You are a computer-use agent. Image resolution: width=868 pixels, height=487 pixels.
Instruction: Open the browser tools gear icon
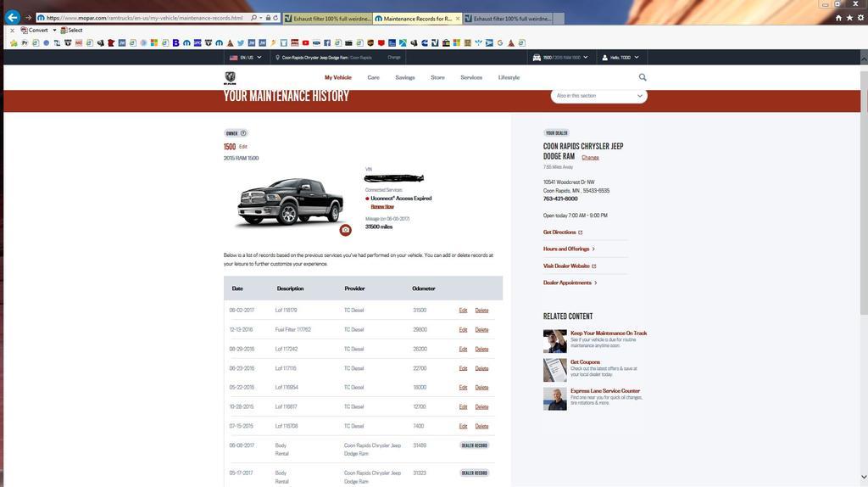click(x=860, y=18)
